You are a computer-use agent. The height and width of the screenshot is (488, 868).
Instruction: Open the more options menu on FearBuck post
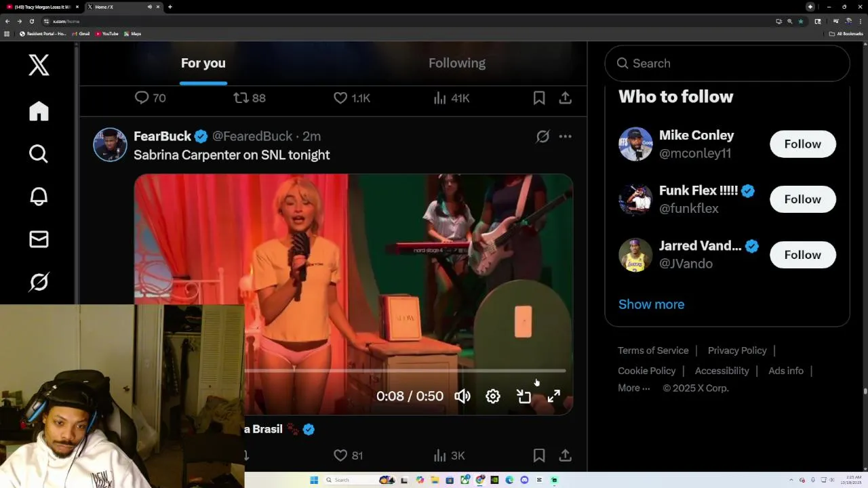tap(565, 136)
